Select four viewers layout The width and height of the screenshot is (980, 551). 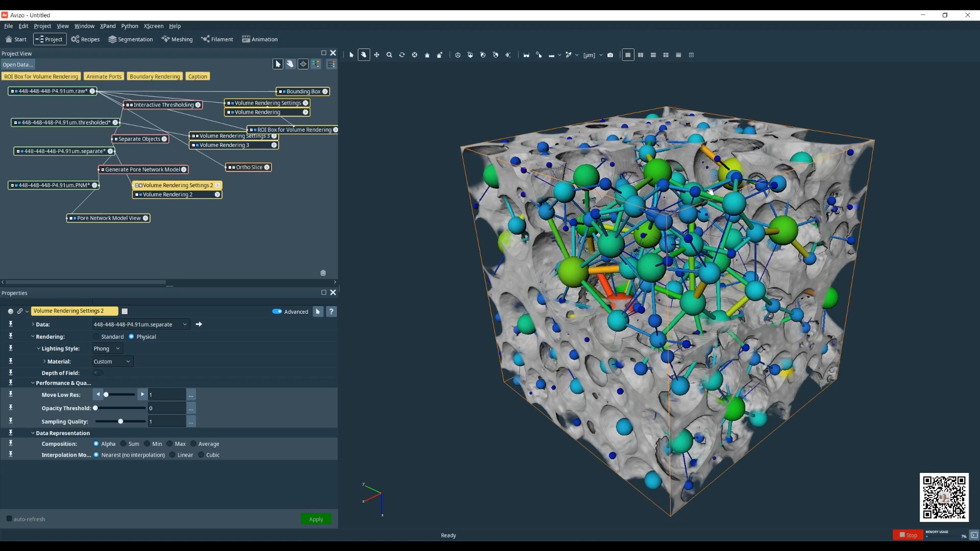(666, 55)
